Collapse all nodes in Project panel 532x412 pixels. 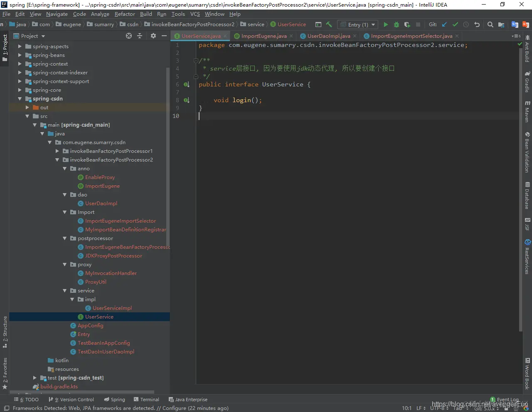tap(140, 36)
